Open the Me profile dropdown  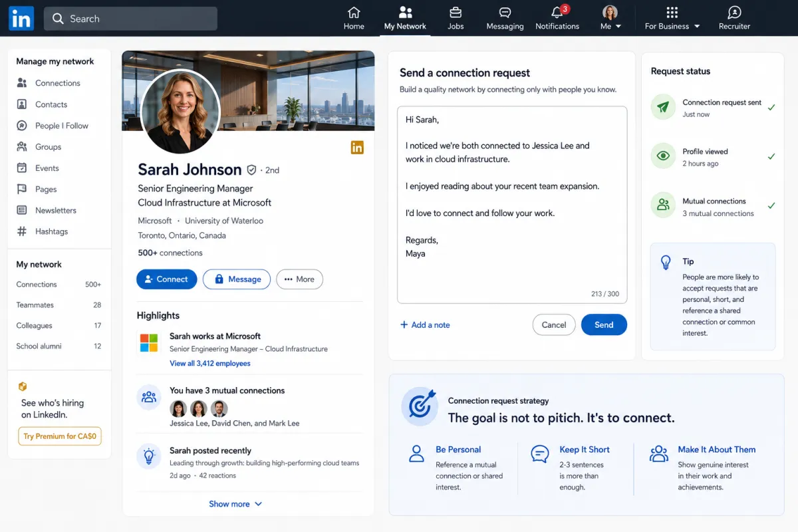click(x=610, y=19)
